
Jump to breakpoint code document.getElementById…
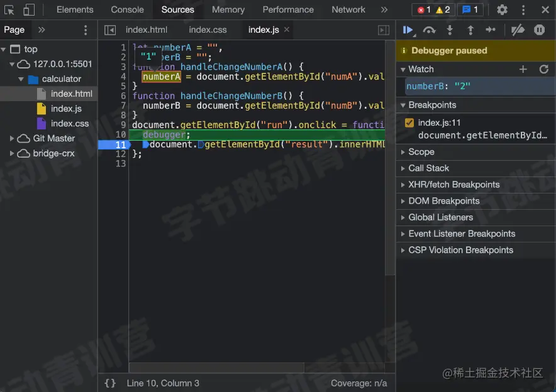point(482,136)
